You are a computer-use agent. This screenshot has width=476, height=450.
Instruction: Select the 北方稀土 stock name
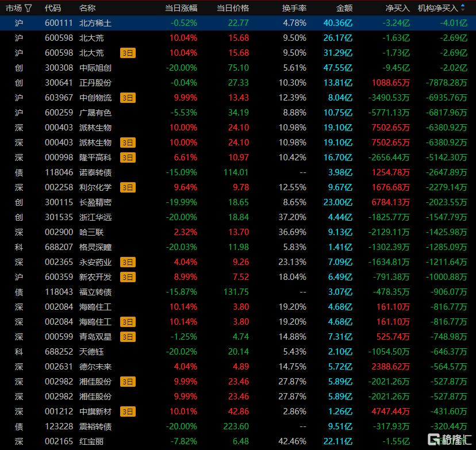click(95, 23)
